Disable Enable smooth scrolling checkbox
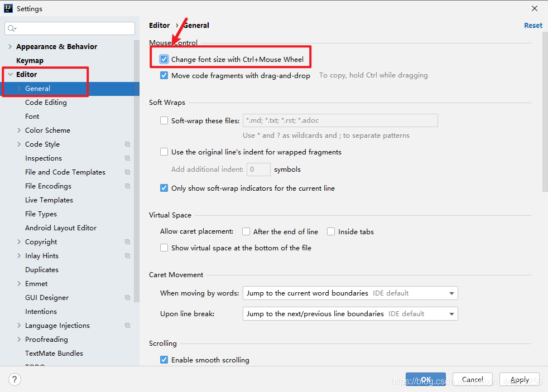 pos(164,360)
